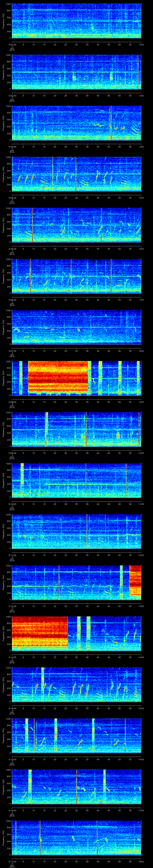Select the spectrogram panel starting at 0:07:00

(x=77, y=327)
